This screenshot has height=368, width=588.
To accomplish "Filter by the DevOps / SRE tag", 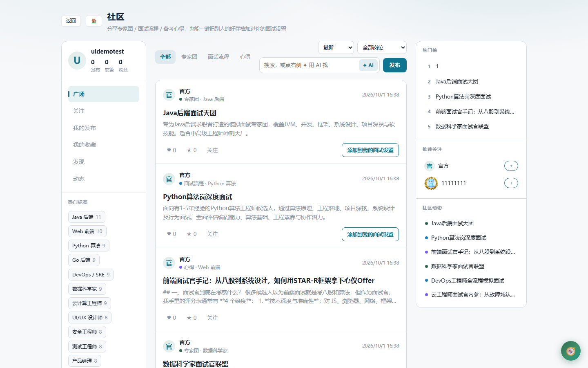I will [x=91, y=274].
